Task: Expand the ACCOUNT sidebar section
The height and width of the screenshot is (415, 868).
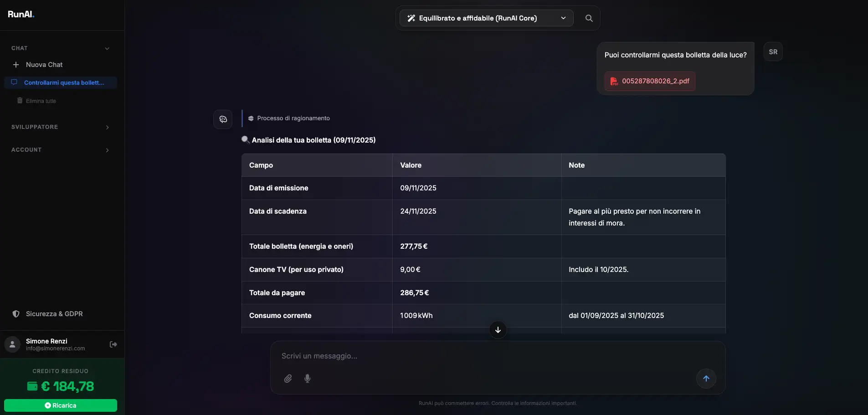Action: [107, 150]
